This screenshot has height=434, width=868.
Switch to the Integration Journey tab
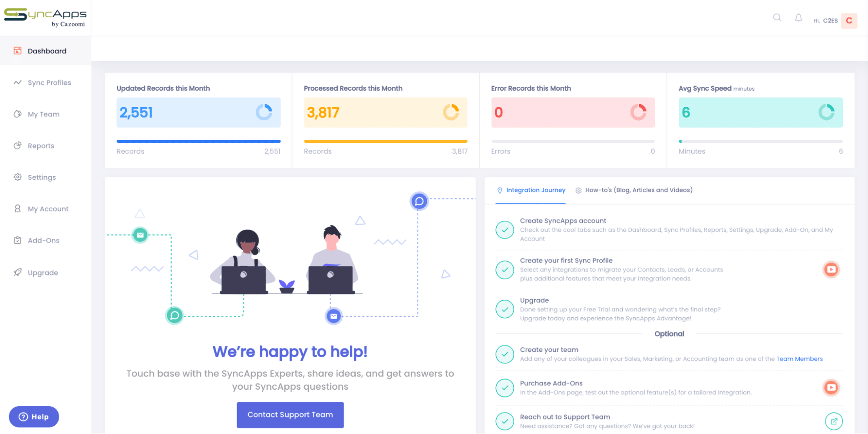pyautogui.click(x=531, y=190)
